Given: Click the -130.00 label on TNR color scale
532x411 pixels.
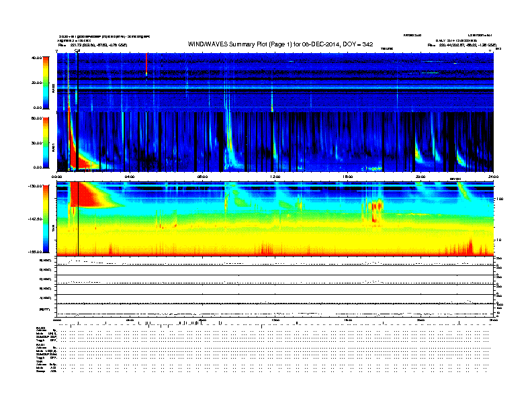Looking at the screenshot, I should click(35, 186).
